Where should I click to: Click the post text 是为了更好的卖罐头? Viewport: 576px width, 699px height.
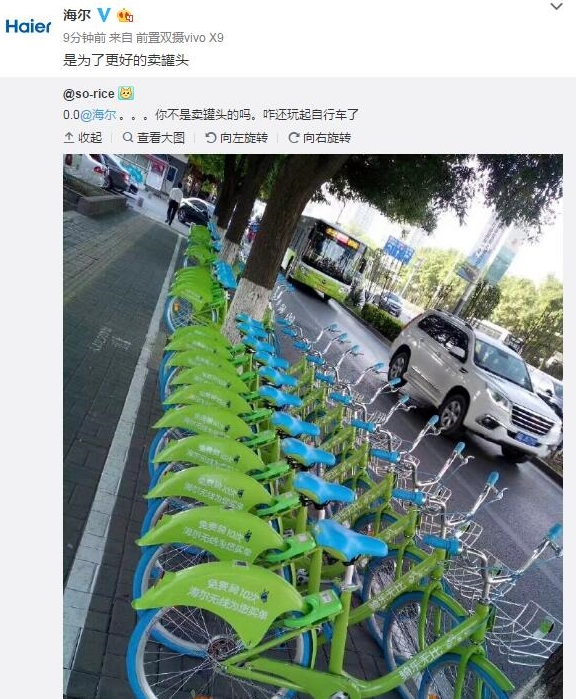126,60
